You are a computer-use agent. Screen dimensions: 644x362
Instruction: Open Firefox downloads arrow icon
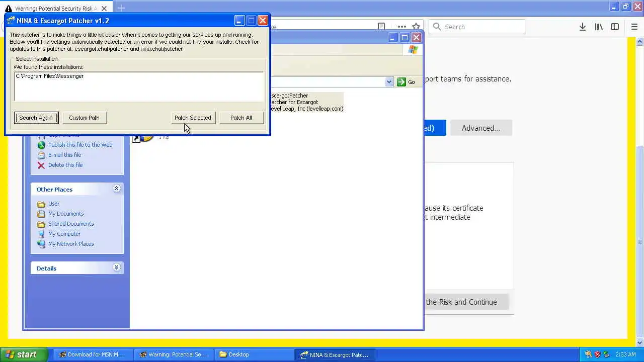[583, 27]
